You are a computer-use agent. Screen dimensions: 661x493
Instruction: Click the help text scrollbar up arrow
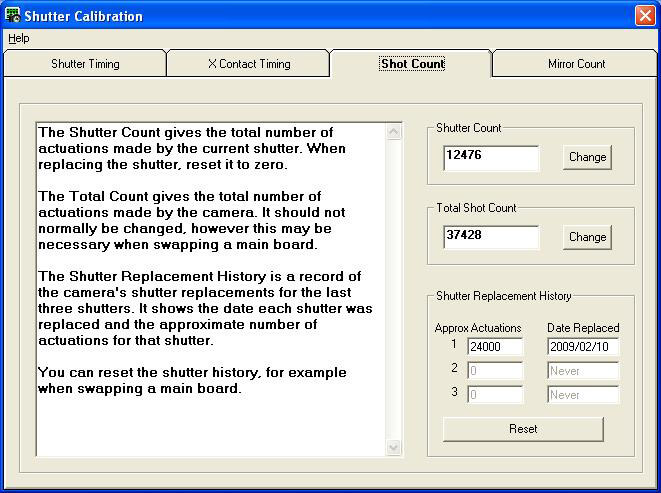(393, 132)
